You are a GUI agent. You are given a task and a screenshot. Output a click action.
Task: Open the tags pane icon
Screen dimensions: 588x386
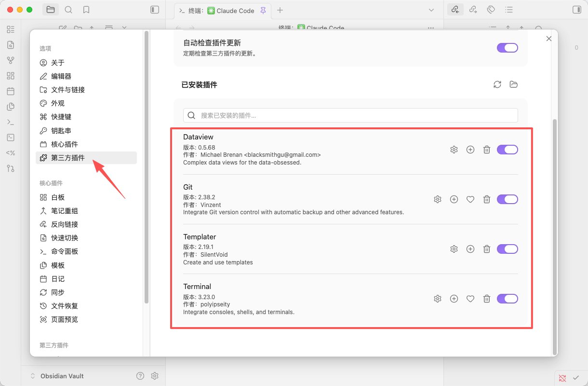click(x=491, y=10)
